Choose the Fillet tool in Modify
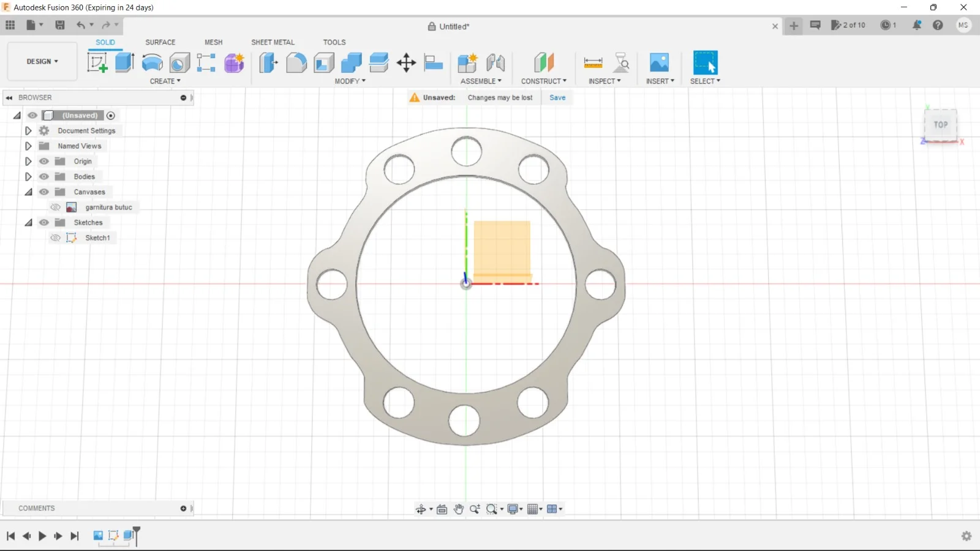Image resolution: width=980 pixels, height=551 pixels. pos(296,62)
